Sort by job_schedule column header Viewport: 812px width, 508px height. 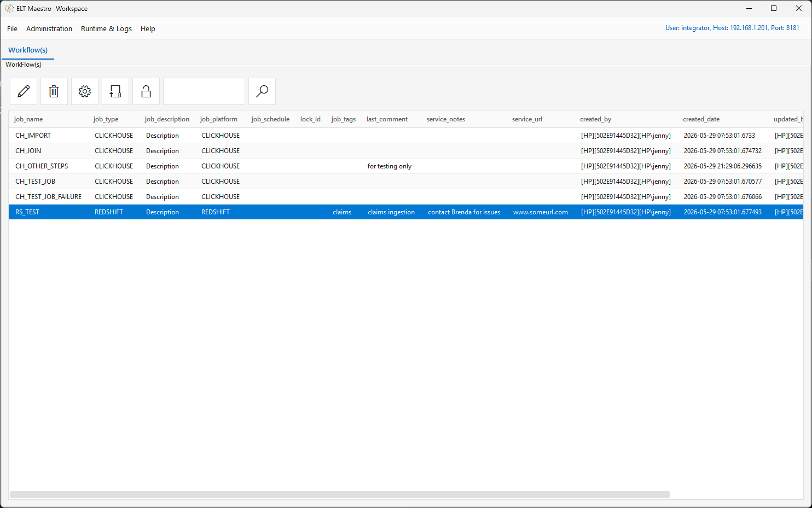270,119
